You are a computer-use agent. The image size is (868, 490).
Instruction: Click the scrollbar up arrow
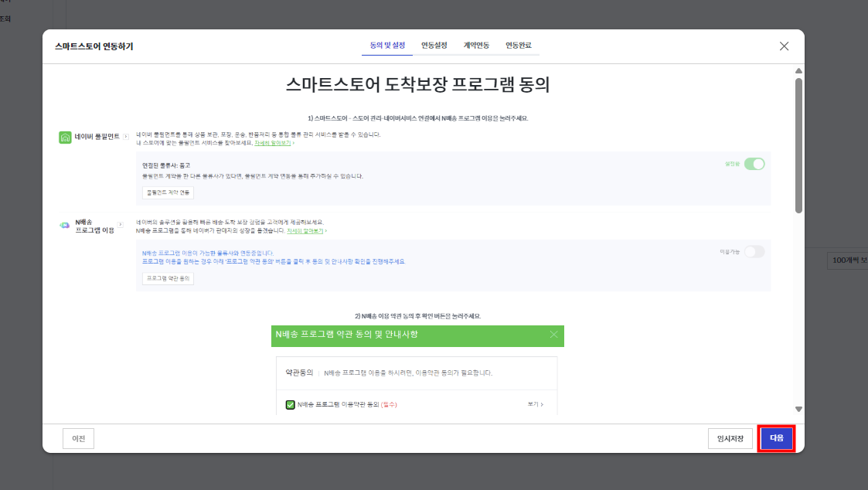[x=798, y=71]
